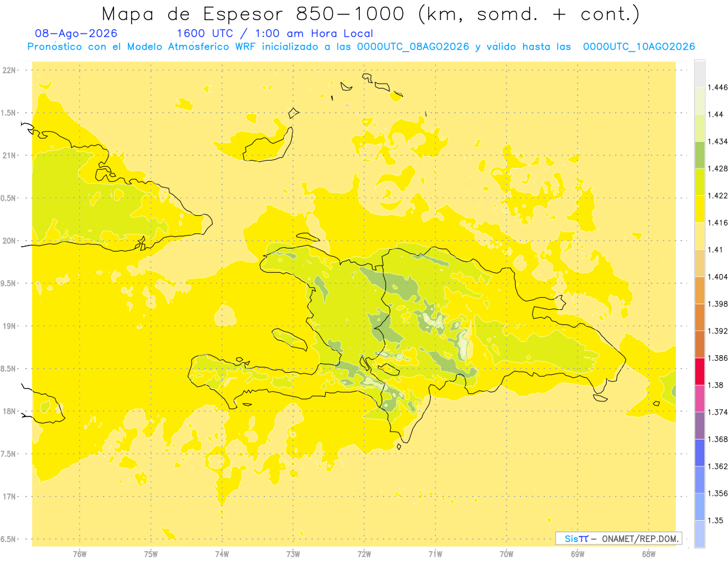This screenshot has width=728, height=562.
Task: Click the clipped latitude label "9.5N"
Action: (8, 283)
